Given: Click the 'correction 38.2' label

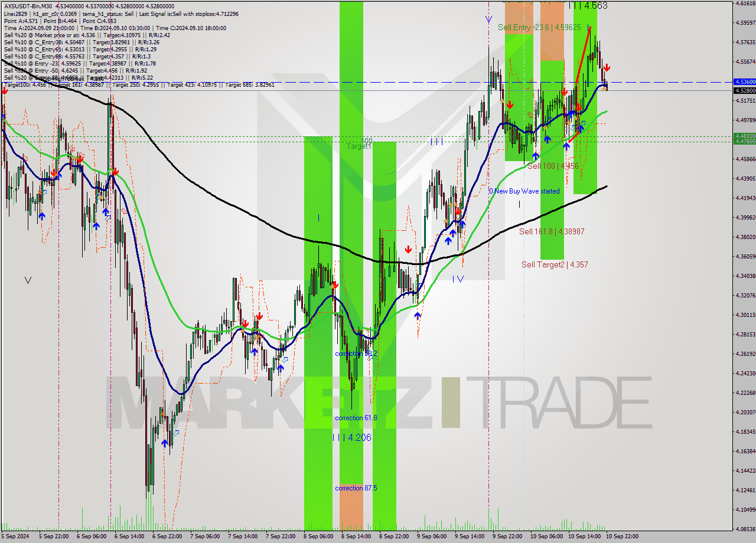Looking at the screenshot, I should [x=356, y=354].
